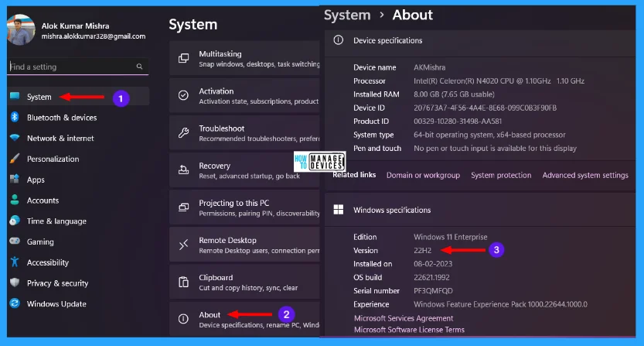Click the Gaming controller icon
The image size is (644, 346).
pos(15,241)
